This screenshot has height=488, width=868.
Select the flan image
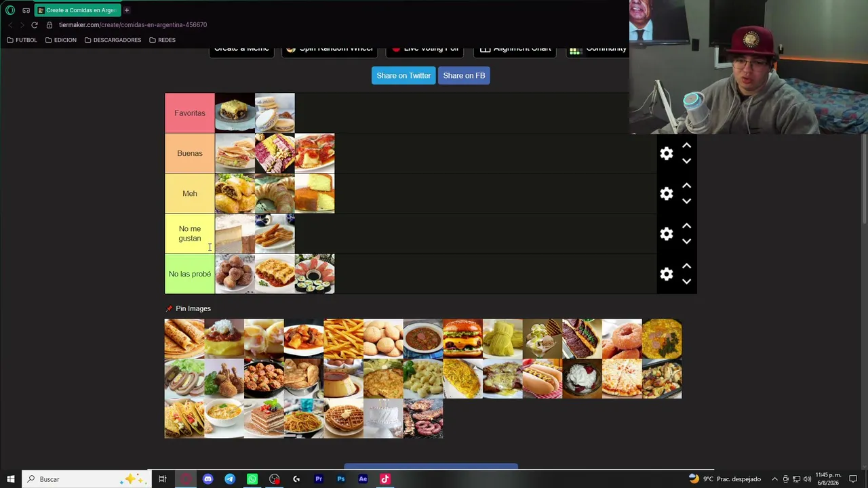click(344, 379)
